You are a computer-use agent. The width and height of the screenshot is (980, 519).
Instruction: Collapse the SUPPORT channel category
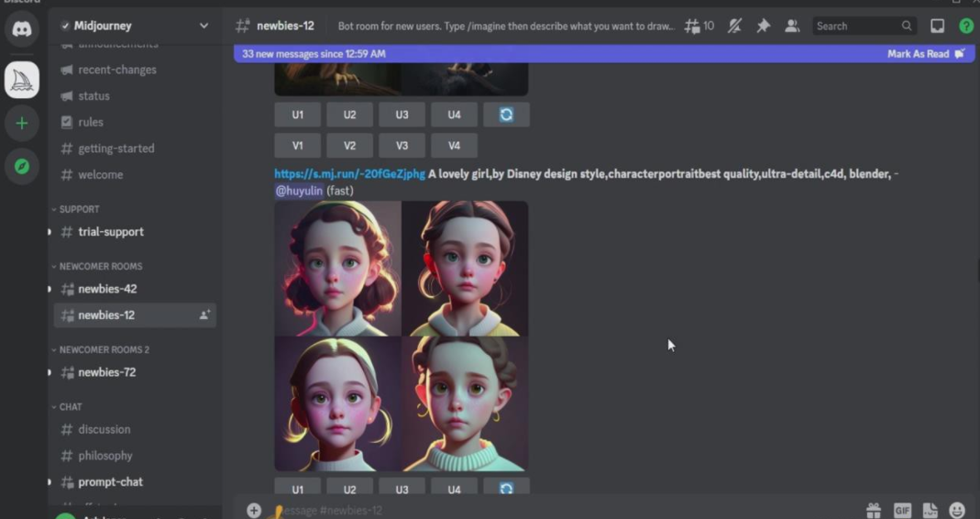pos(79,209)
